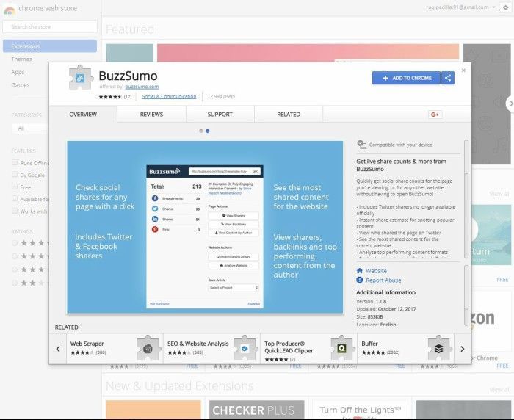Switch to the Reviews tab

click(151, 115)
